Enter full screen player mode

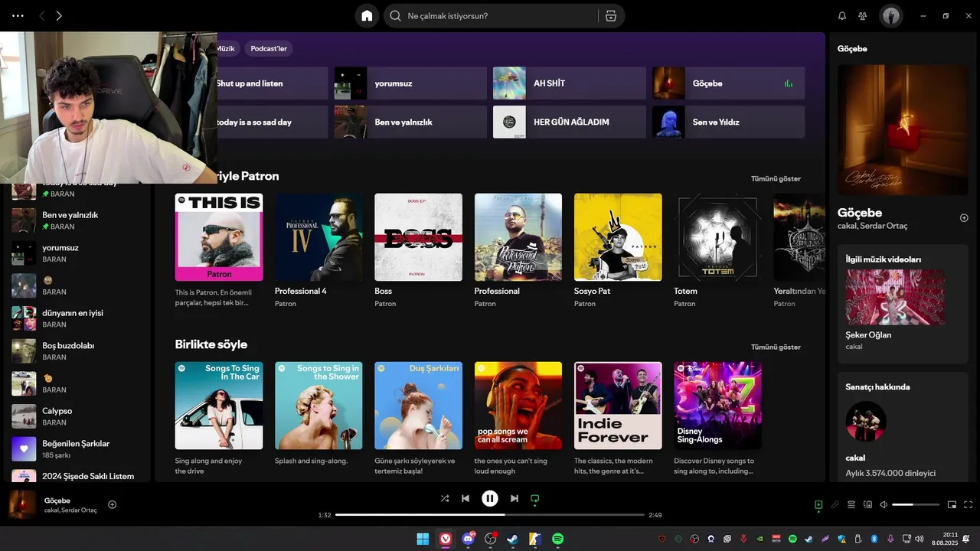point(969,504)
